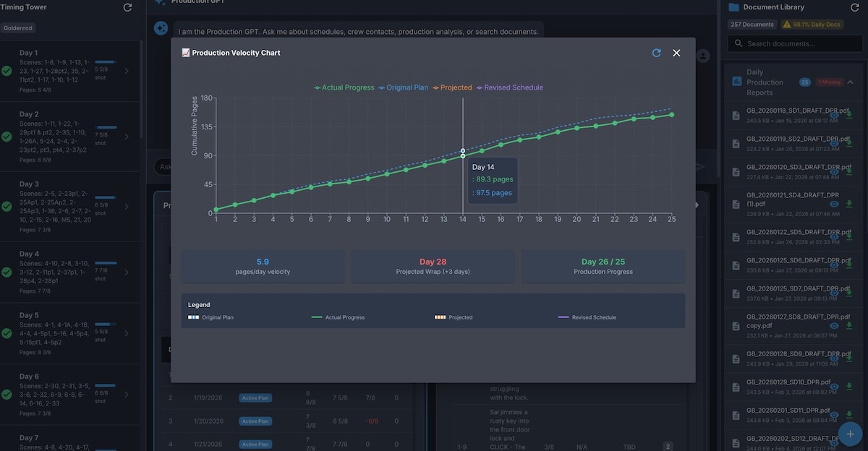Download GB_20260127_SD8_DRAFT_DPR.pdf copy
The height and width of the screenshot is (451, 868).
point(849,326)
